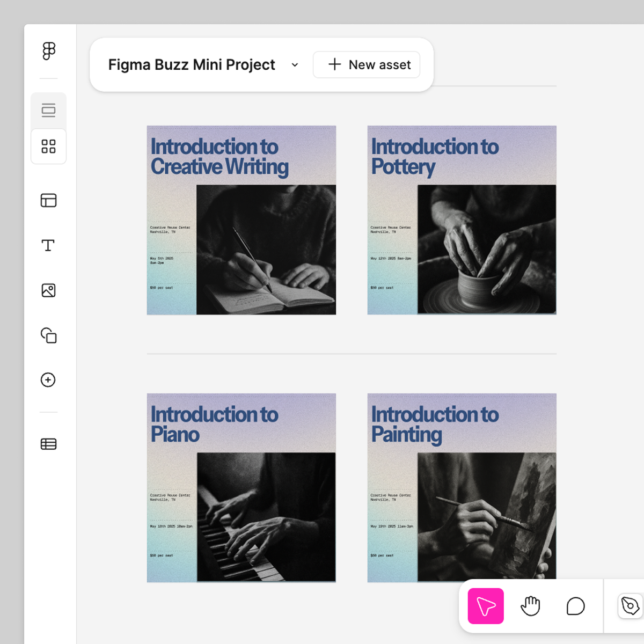Click the pen design tool icon
This screenshot has width=644, height=644.
631,606
